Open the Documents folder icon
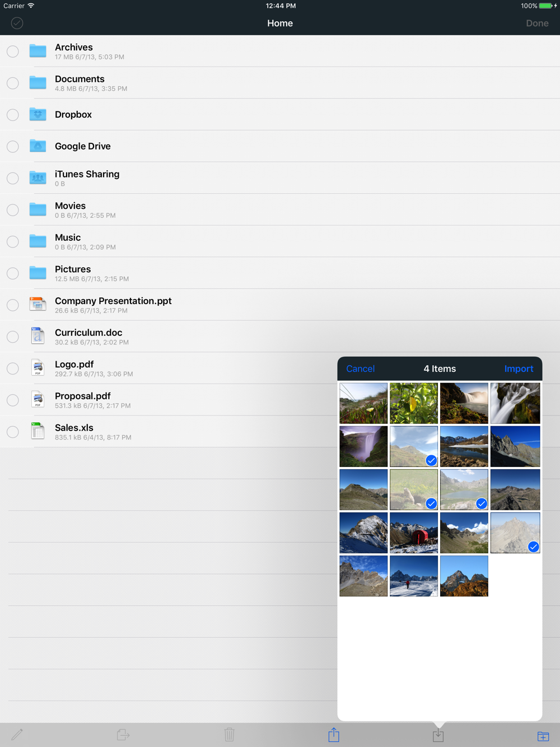 (x=38, y=82)
